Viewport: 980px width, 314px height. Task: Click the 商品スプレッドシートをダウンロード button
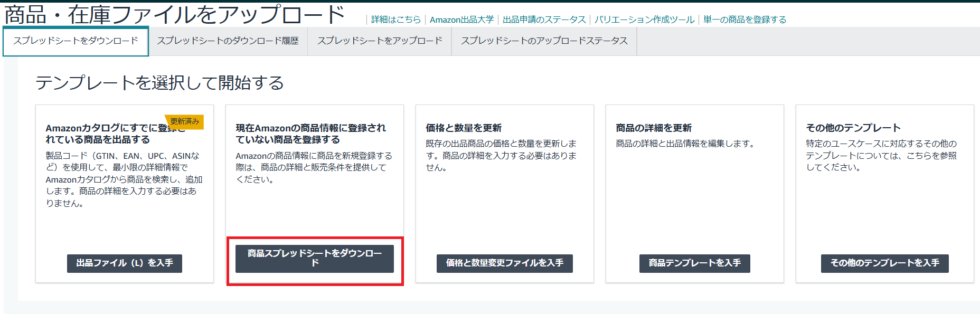[x=315, y=259]
